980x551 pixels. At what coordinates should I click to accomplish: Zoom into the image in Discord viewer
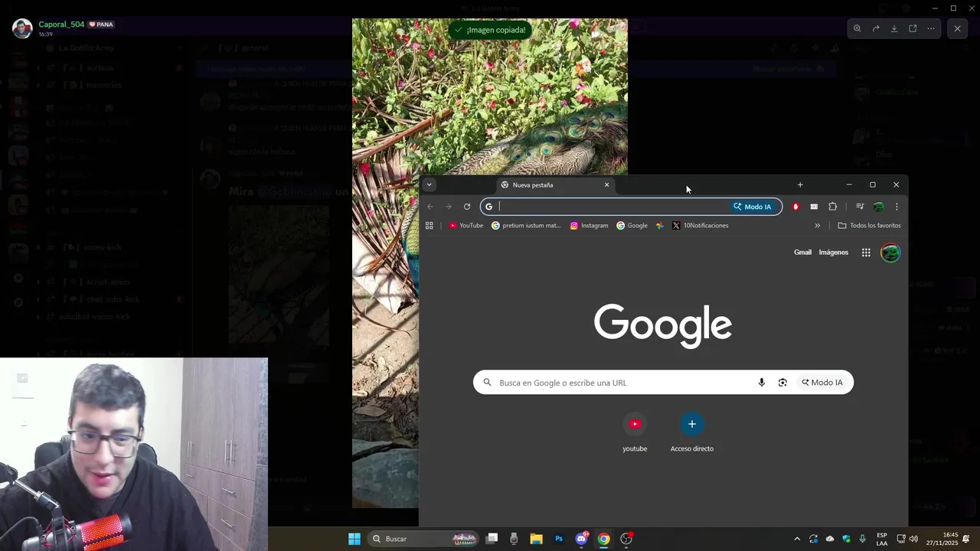[x=857, y=28]
